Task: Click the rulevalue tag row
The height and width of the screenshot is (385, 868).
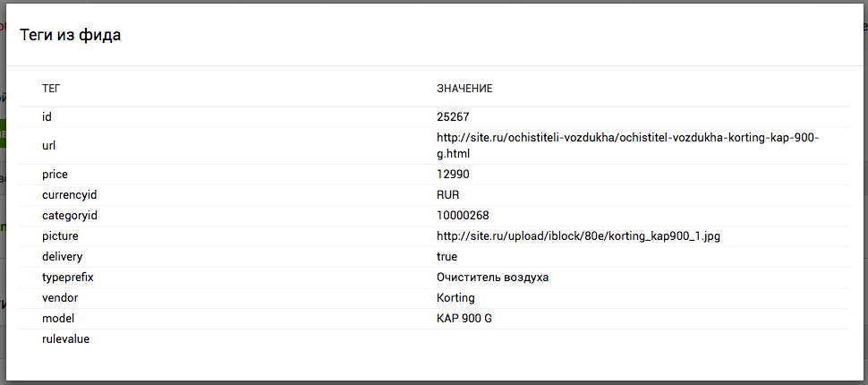Action: point(66,339)
